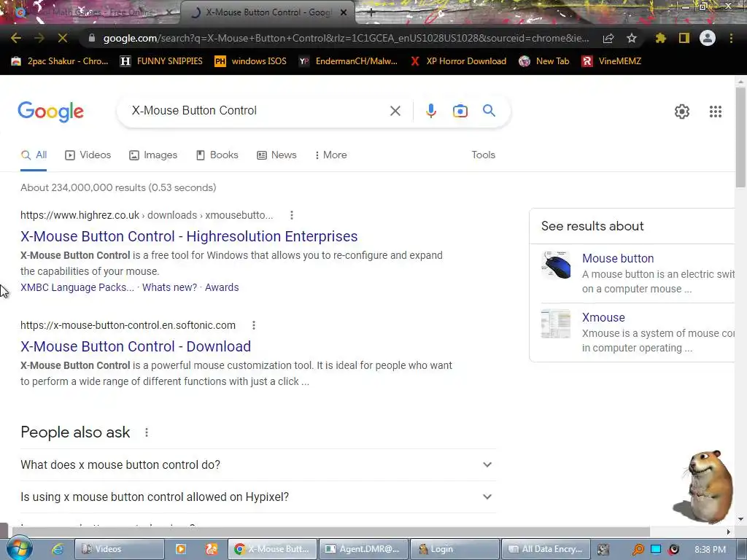
Task: Open the FUNNY SNIPPIES bookmark
Action: click(x=161, y=61)
